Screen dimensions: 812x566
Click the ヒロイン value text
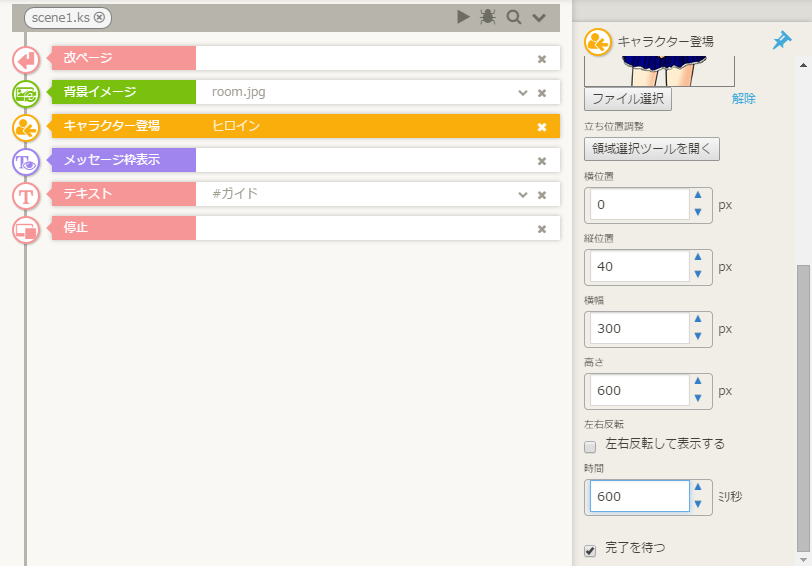click(x=236, y=126)
